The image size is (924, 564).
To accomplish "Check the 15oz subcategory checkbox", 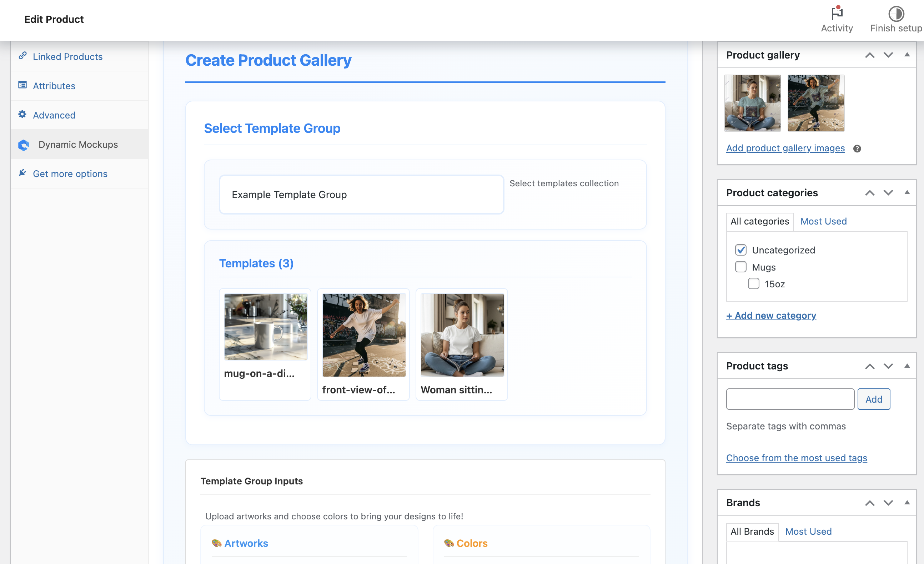I will 754,284.
